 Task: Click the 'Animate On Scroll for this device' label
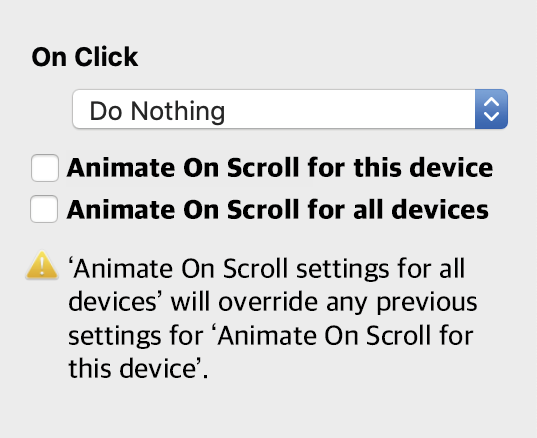tap(280, 168)
